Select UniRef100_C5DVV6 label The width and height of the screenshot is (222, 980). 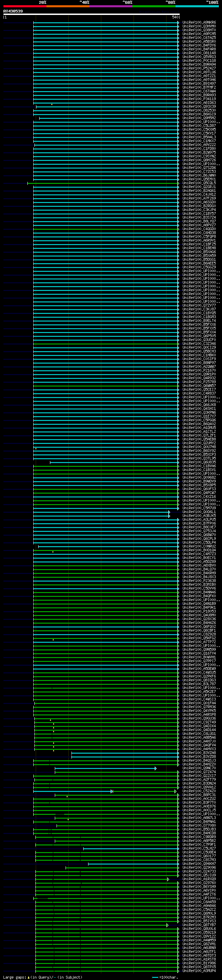pyautogui.click(x=199, y=588)
